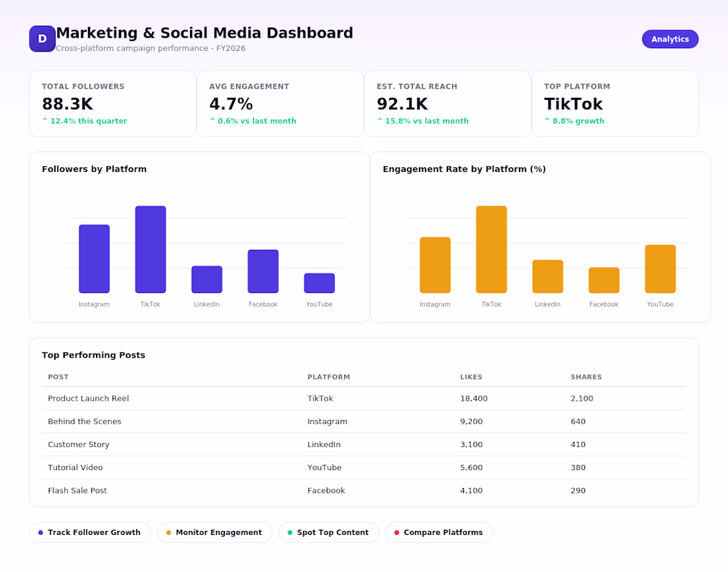
Task: Click the 15.8% vs last month indicator
Action: (x=423, y=121)
